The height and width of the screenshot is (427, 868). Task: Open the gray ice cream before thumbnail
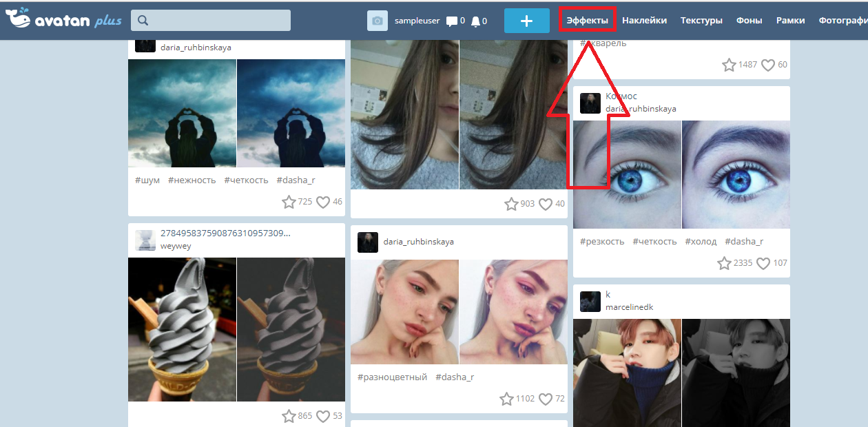click(x=182, y=329)
